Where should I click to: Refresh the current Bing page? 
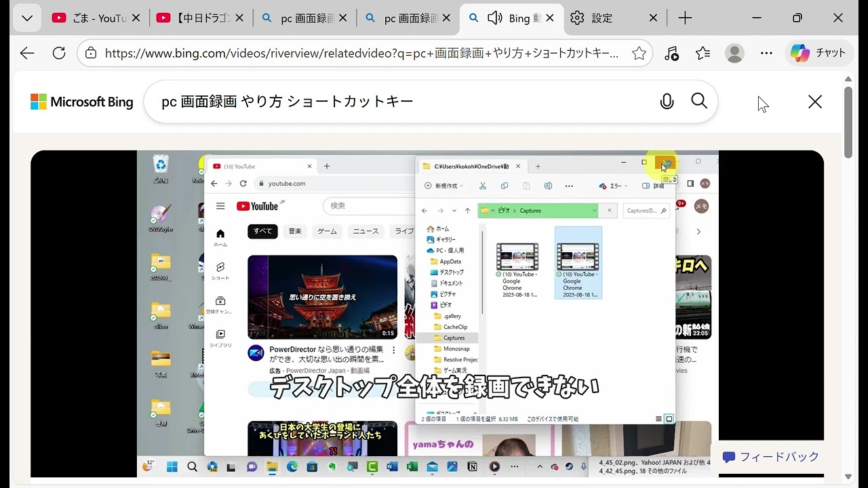click(x=59, y=53)
